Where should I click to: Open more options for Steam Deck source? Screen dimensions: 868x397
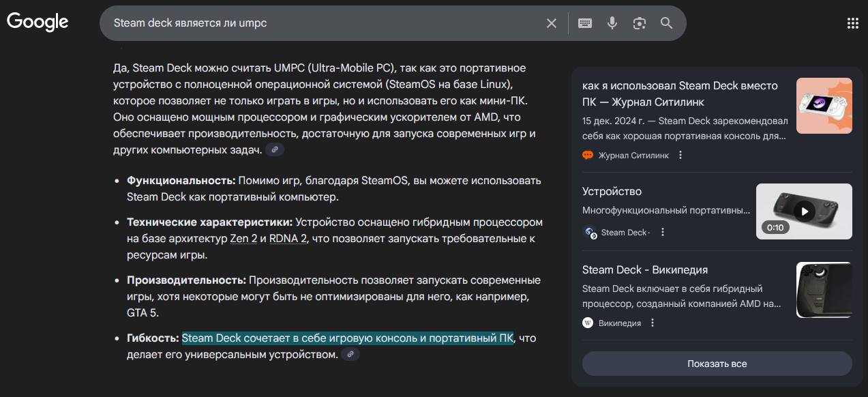pos(662,233)
